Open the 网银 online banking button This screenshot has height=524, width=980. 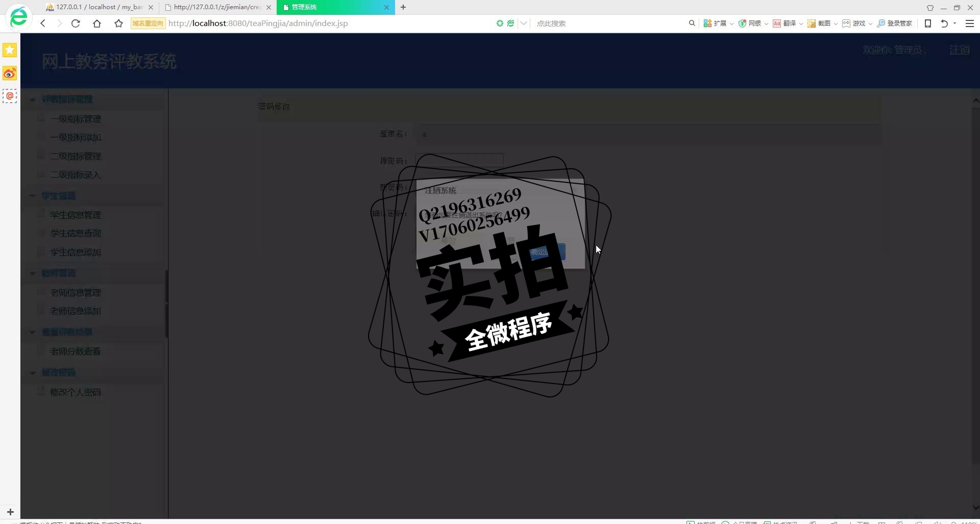click(x=750, y=23)
